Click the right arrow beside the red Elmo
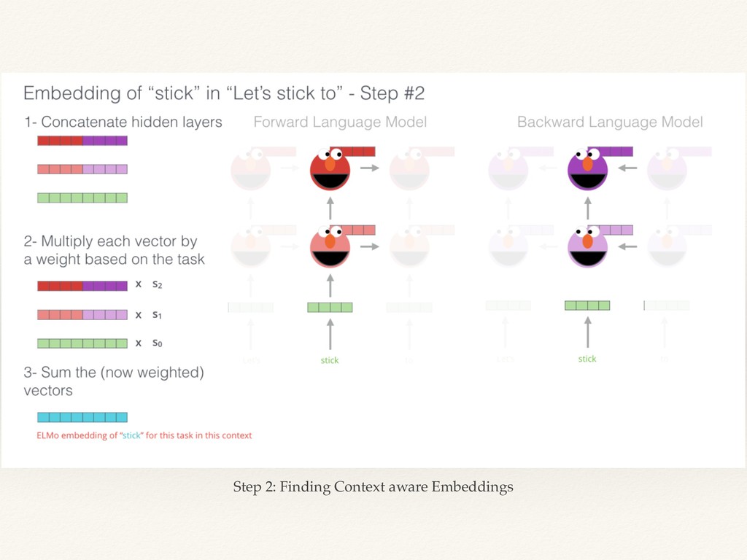This screenshot has height=560, width=747. 370,168
